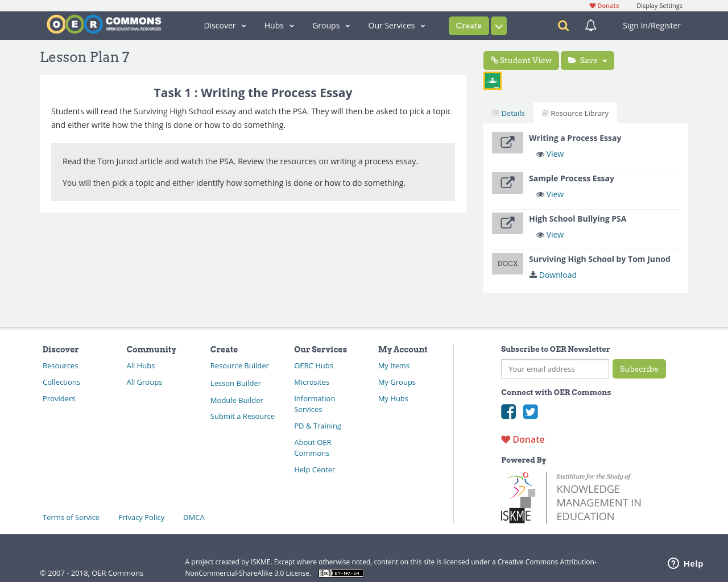Click the email address input field
The width and height of the screenshot is (728, 582).
pyautogui.click(x=555, y=369)
